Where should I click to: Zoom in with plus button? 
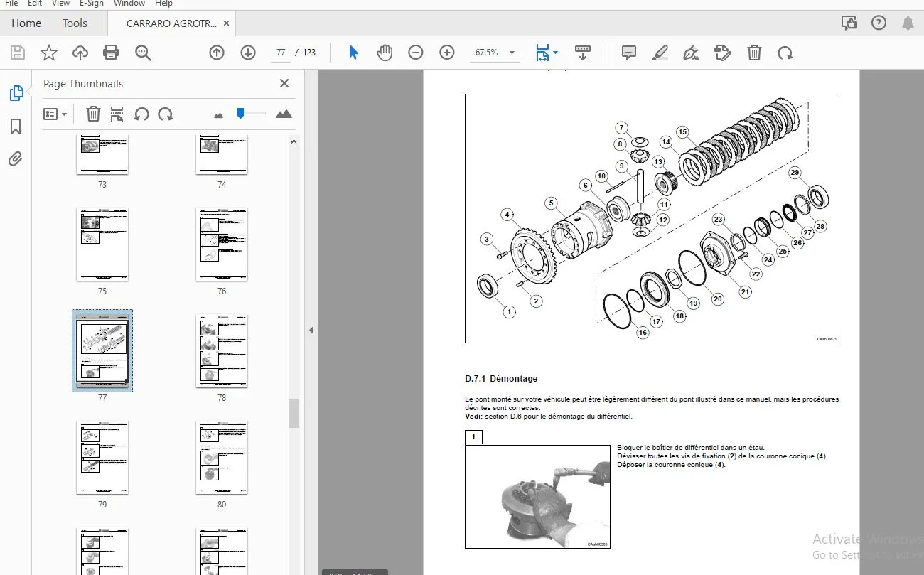click(x=447, y=53)
